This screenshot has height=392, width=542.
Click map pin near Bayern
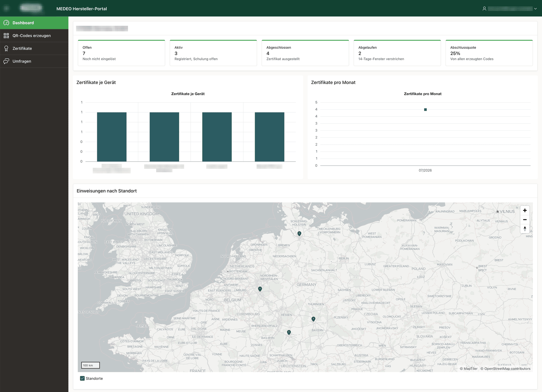click(x=313, y=319)
